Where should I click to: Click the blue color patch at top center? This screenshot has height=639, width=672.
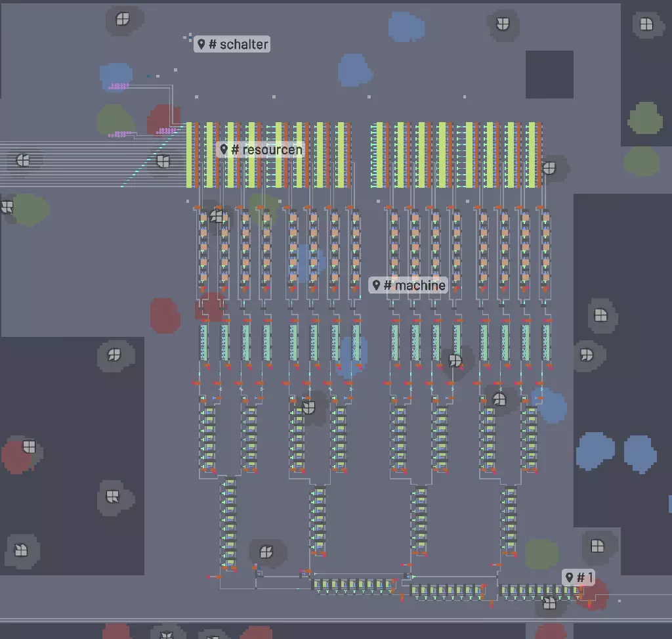click(406, 27)
